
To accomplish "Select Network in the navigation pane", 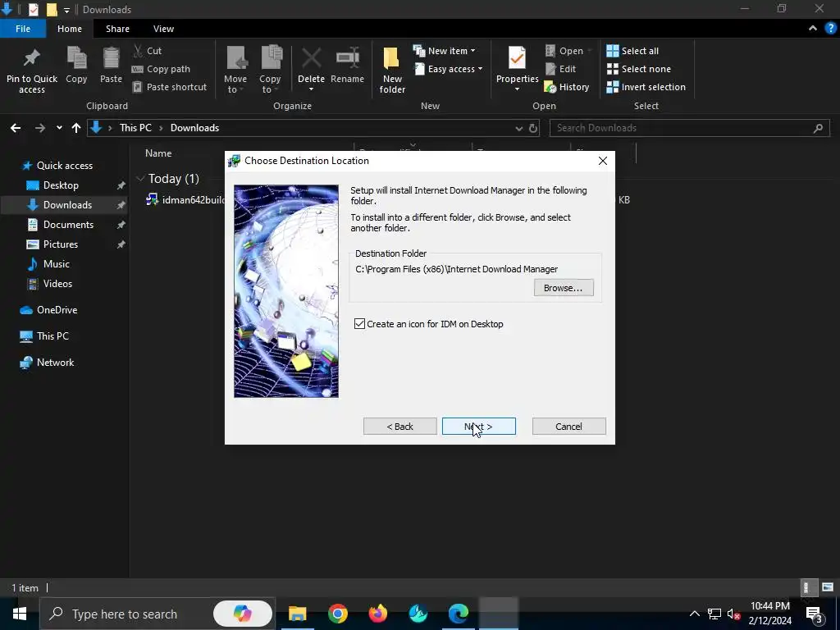I will (55, 363).
